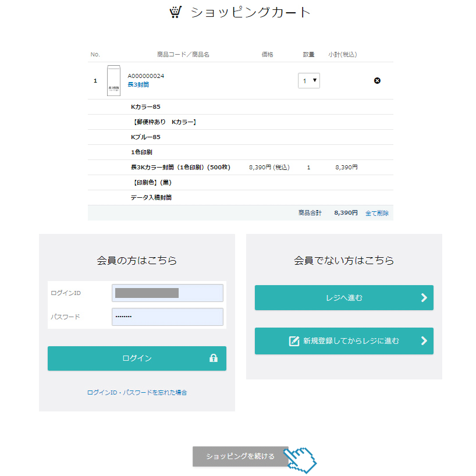Click the 【郵便枠あり Kカラー】 text

point(164,122)
